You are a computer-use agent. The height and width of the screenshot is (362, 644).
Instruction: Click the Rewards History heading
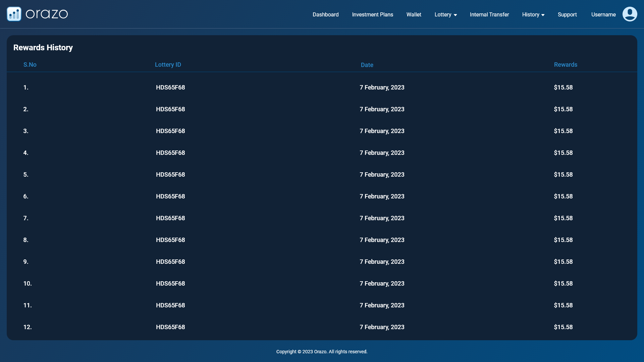(x=43, y=48)
